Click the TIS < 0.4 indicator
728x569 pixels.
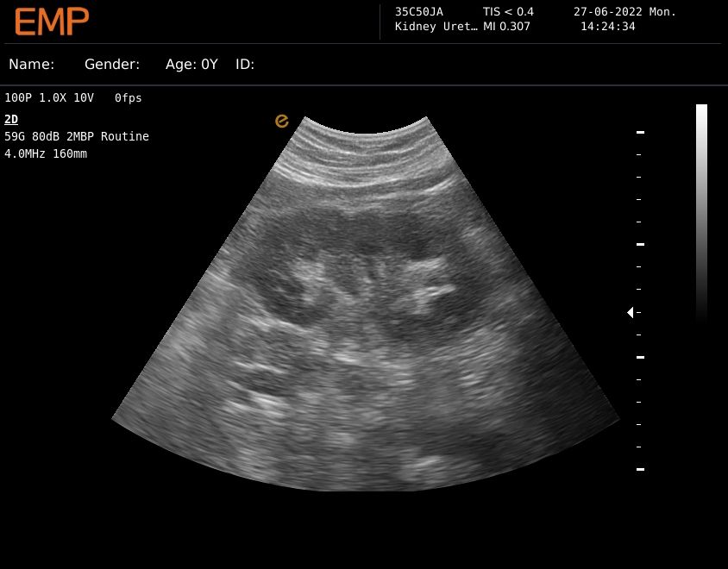[508, 12]
